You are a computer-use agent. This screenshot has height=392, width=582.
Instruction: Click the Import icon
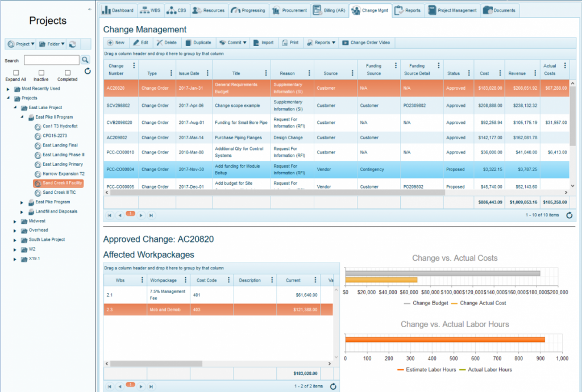(263, 42)
